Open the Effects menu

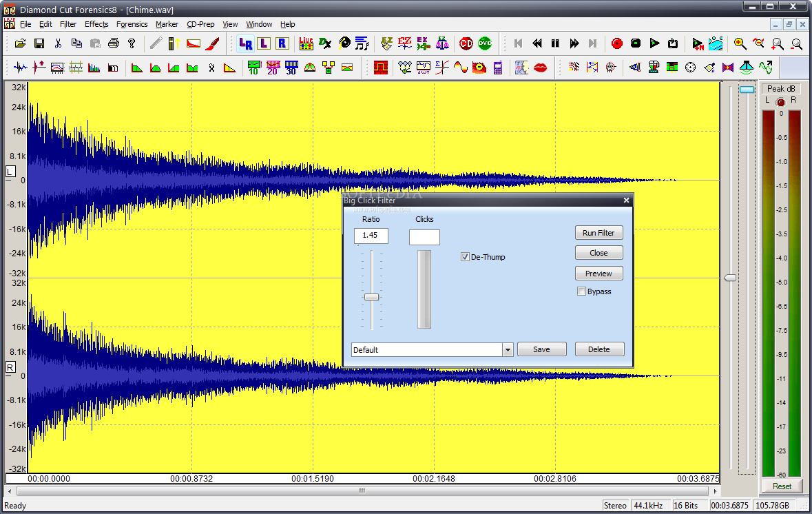(96, 24)
